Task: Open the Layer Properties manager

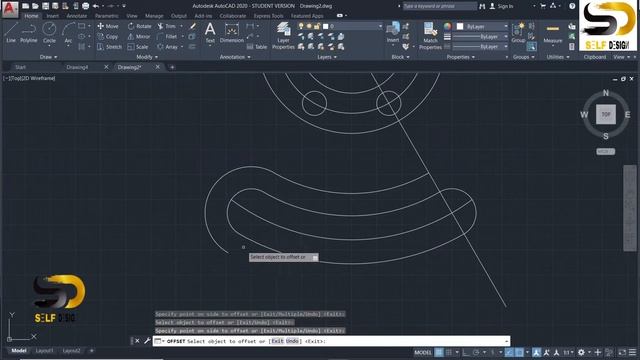Action: 283,36
